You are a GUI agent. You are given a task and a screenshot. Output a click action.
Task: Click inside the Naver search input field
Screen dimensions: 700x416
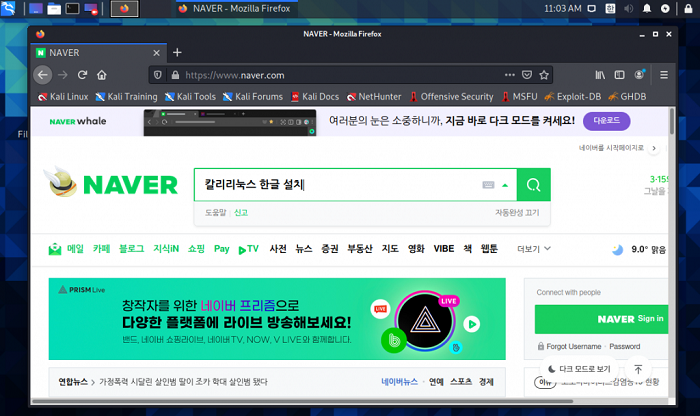(335, 185)
